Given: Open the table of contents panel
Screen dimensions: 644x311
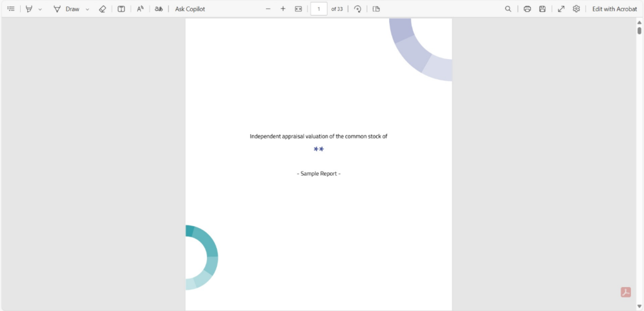Looking at the screenshot, I should click(x=11, y=9).
